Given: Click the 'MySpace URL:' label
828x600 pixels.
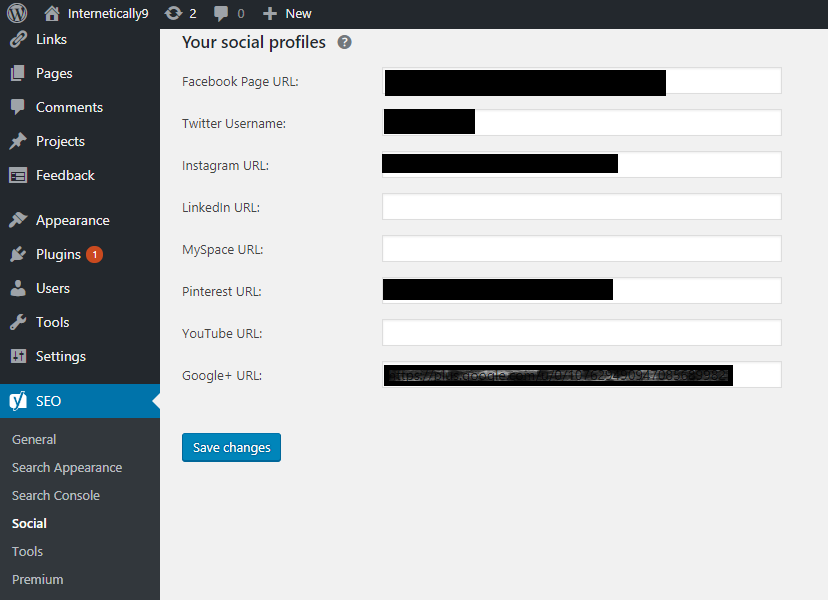Looking at the screenshot, I should point(223,250).
